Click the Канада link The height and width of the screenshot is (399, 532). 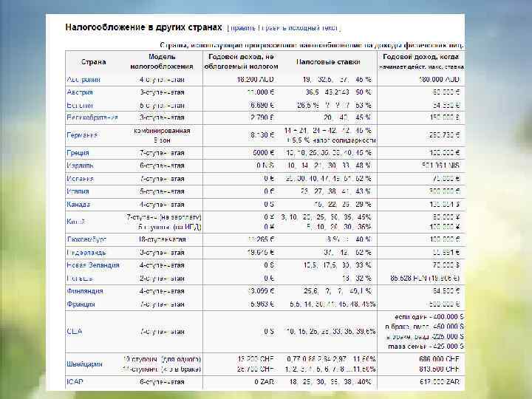pyautogui.click(x=78, y=205)
